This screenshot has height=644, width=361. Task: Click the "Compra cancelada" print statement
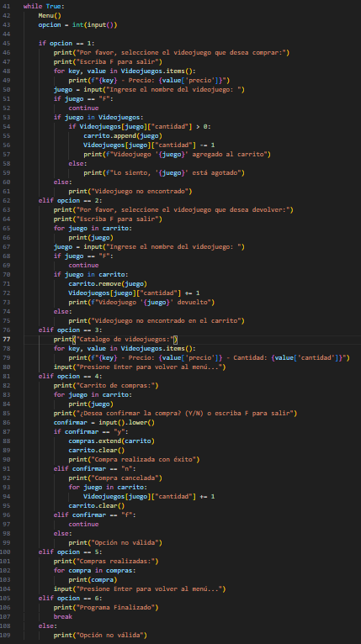[115, 478]
